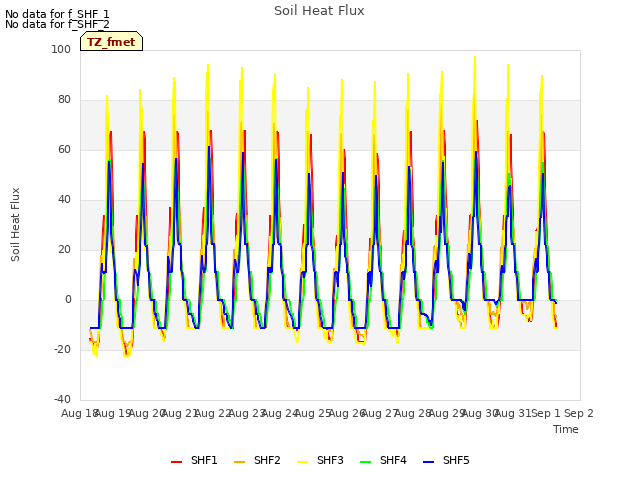Click the orange SHF2 legend swatch

[x=240, y=462]
